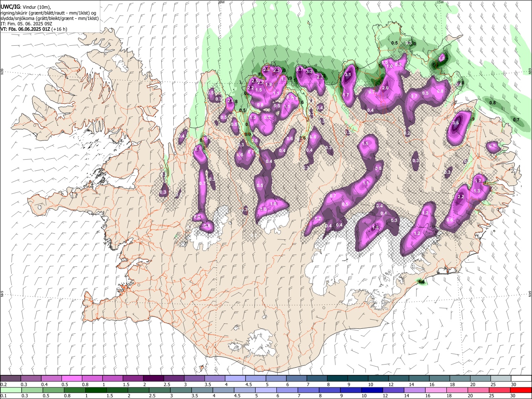Click the '2.0' snowfall value on the map

point(385,88)
